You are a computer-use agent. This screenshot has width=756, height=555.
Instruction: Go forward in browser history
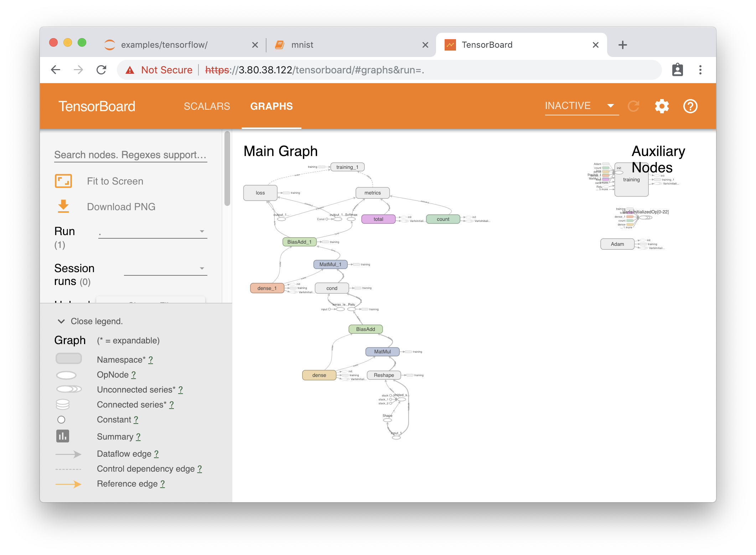[x=78, y=70]
